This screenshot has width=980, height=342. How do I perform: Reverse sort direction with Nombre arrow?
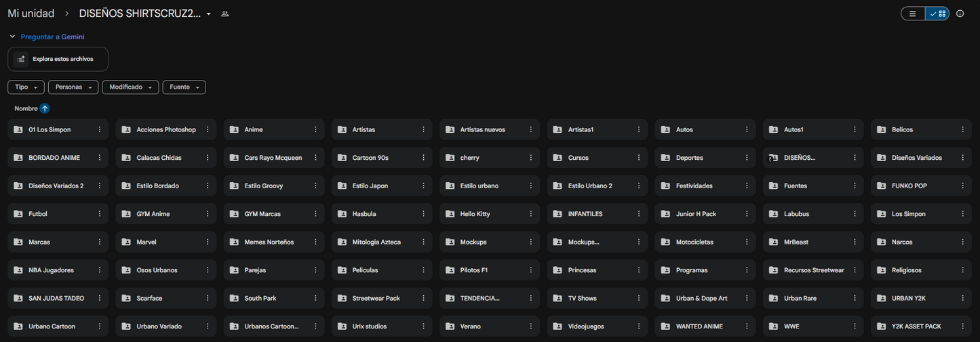pos(44,108)
